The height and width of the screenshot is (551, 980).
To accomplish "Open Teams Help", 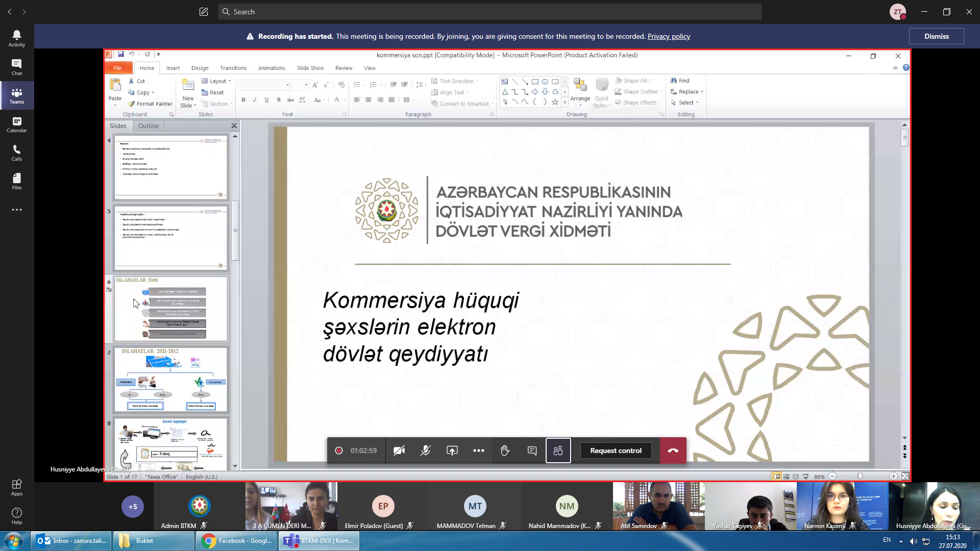I will [x=17, y=516].
